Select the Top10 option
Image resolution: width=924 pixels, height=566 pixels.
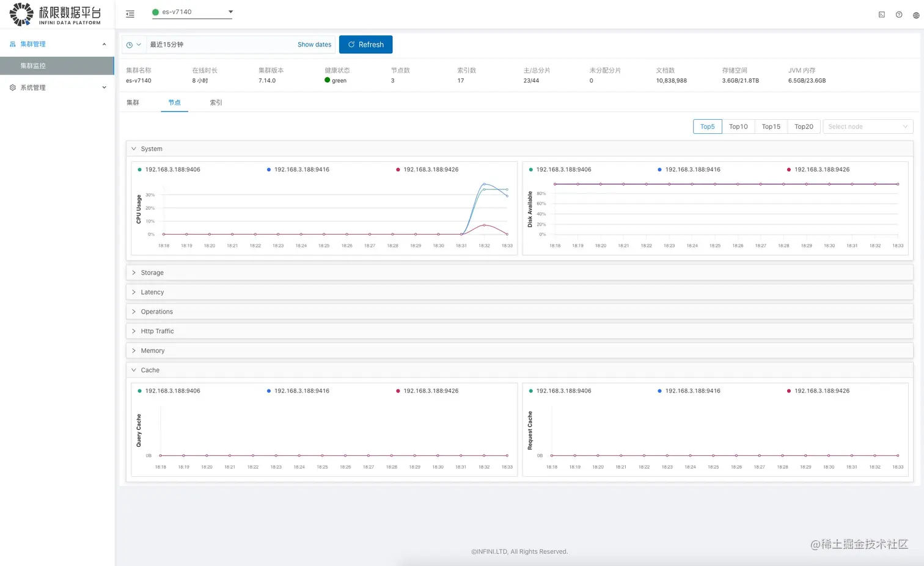pos(738,127)
